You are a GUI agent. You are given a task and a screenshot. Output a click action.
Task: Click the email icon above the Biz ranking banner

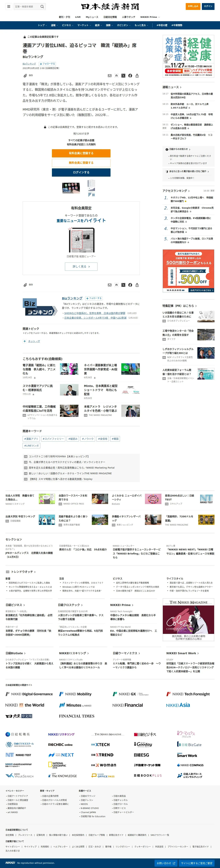(x=110, y=285)
